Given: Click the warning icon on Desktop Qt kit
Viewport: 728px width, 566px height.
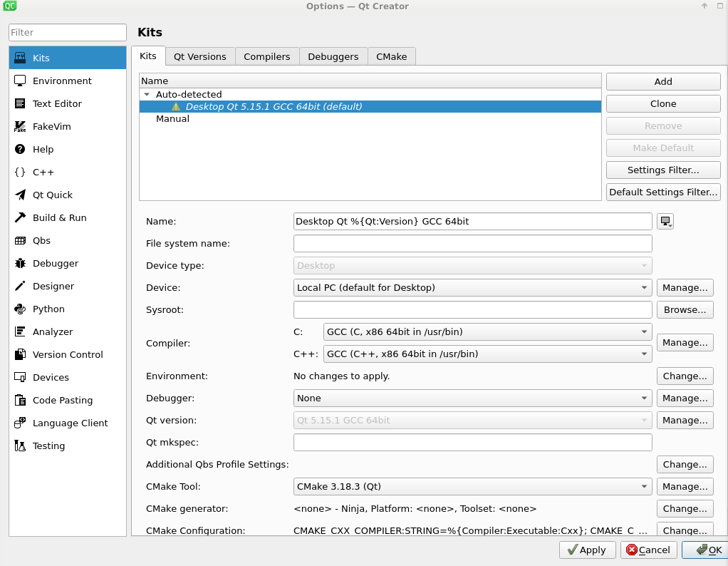Looking at the screenshot, I should pyautogui.click(x=175, y=106).
